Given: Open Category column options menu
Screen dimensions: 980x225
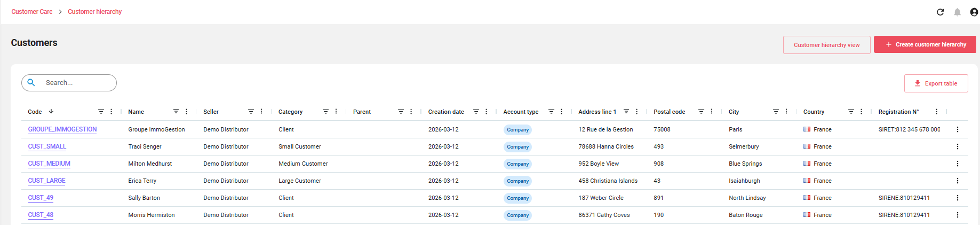Looking at the screenshot, I should pos(336,111).
